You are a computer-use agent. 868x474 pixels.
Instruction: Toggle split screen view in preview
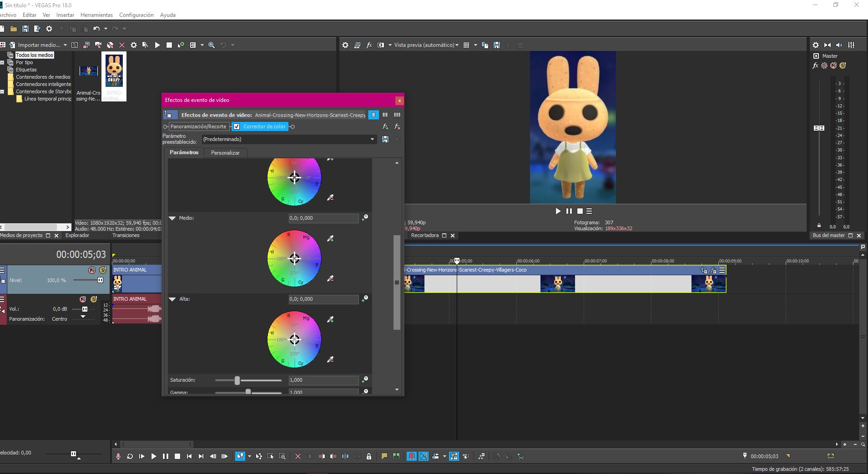tap(381, 45)
